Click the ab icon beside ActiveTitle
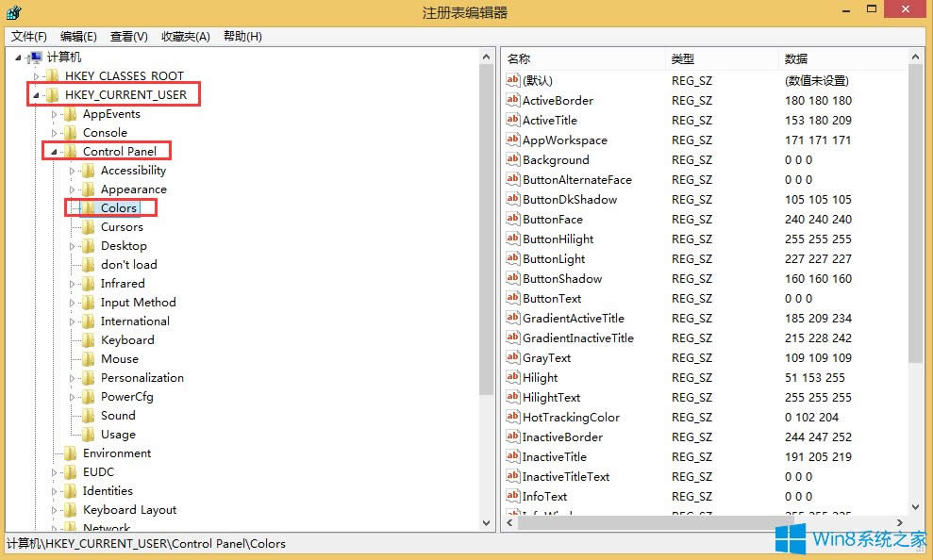 tap(512, 120)
